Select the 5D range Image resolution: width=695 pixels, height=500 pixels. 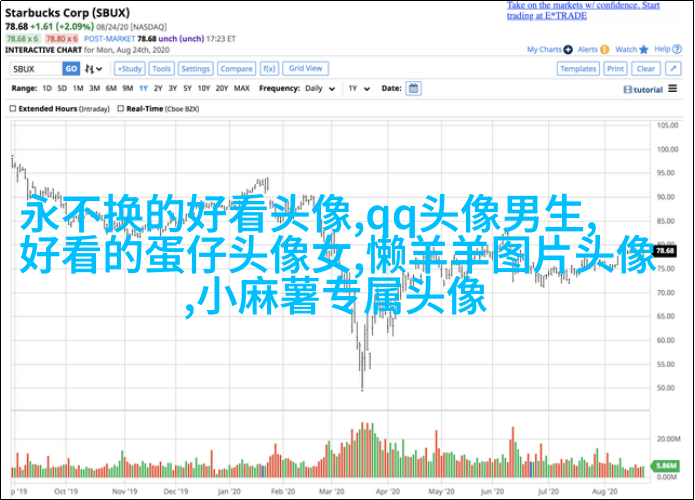[62, 88]
